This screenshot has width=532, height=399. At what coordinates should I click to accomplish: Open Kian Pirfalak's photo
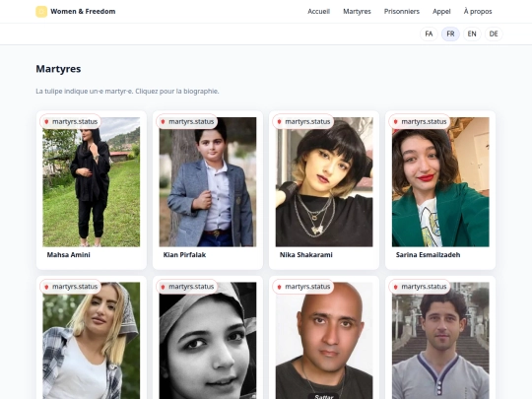208,182
